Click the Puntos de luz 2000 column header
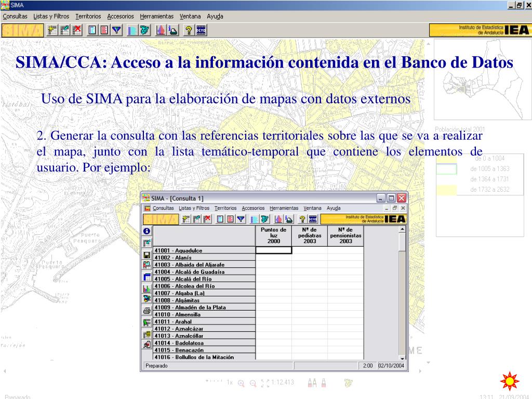 274,235
